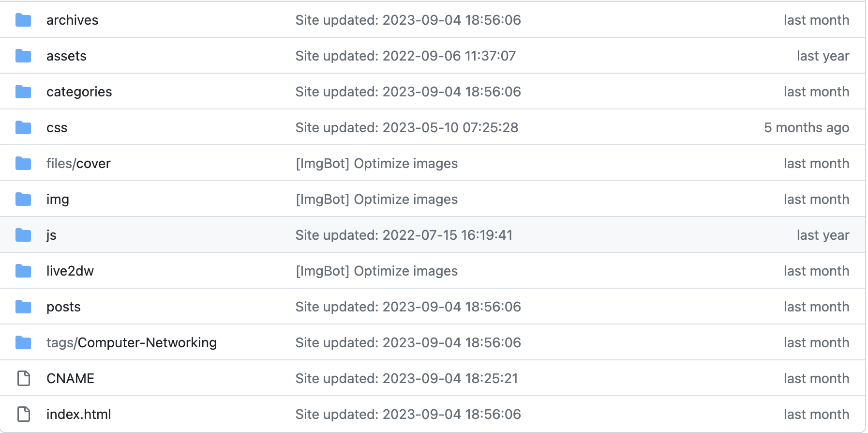868x433 pixels.
Task: Open the posts folder
Action: click(63, 307)
